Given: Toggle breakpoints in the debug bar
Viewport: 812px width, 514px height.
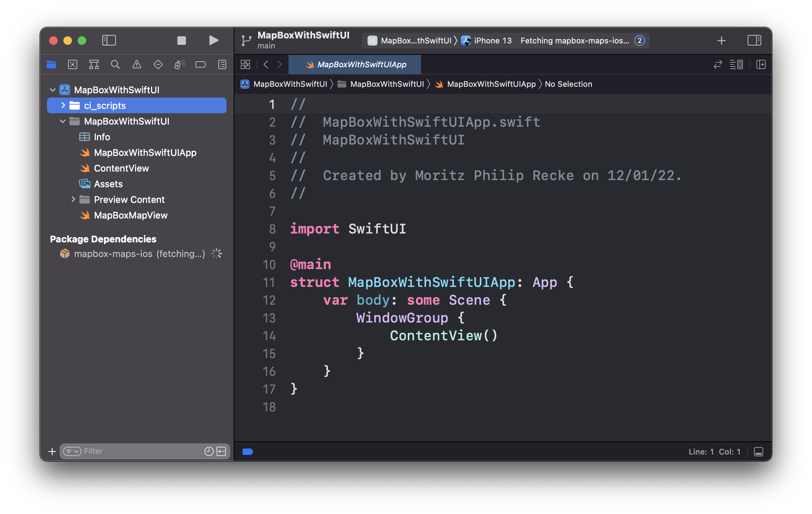Looking at the screenshot, I should click(247, 451).
